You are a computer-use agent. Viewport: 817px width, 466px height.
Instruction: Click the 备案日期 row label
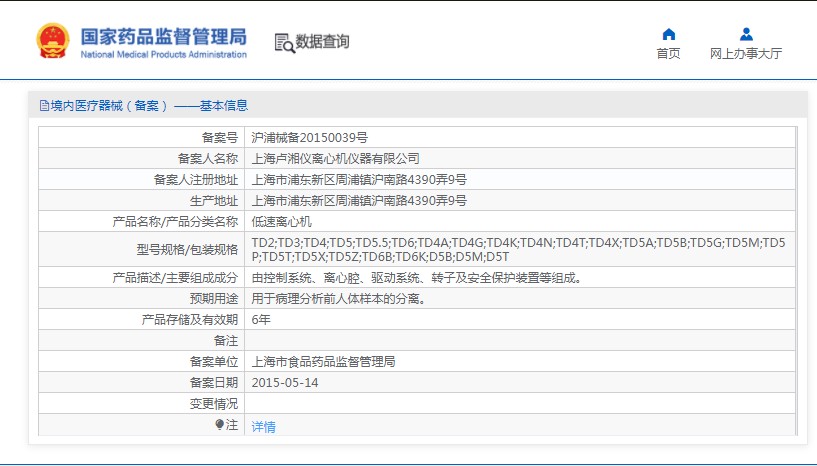214,383
